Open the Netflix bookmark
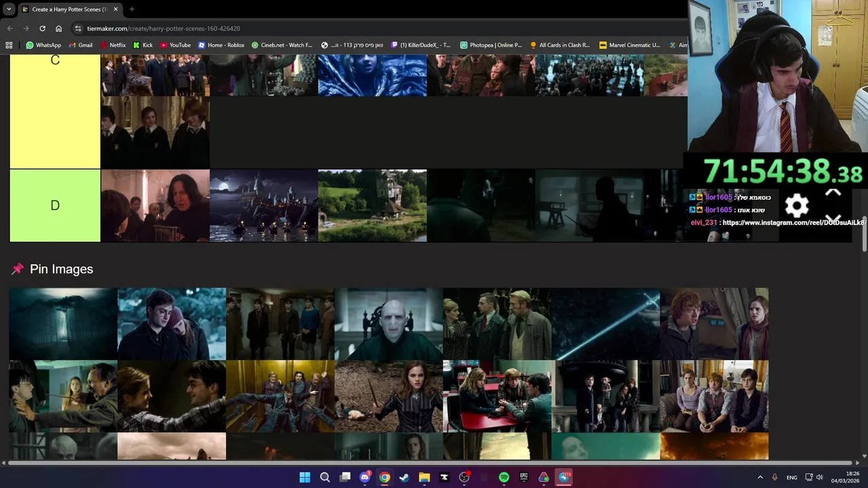This screenshot has height=488, width=868. [113, 45]
